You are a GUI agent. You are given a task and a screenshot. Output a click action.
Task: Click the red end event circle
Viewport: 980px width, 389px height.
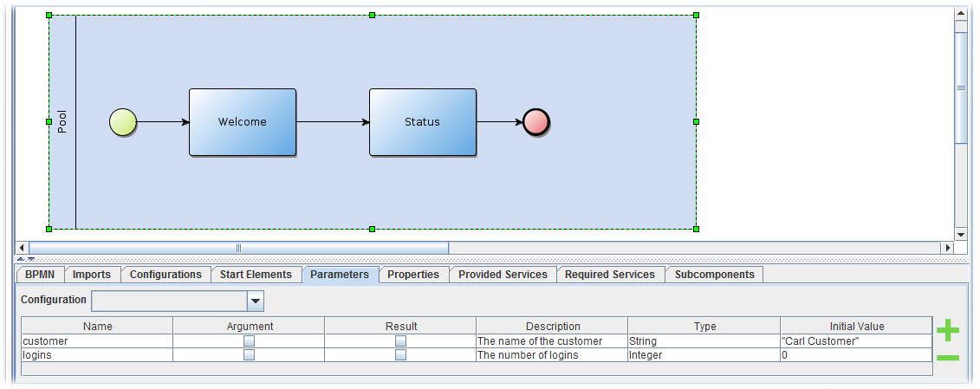click(x=536, y=122)
